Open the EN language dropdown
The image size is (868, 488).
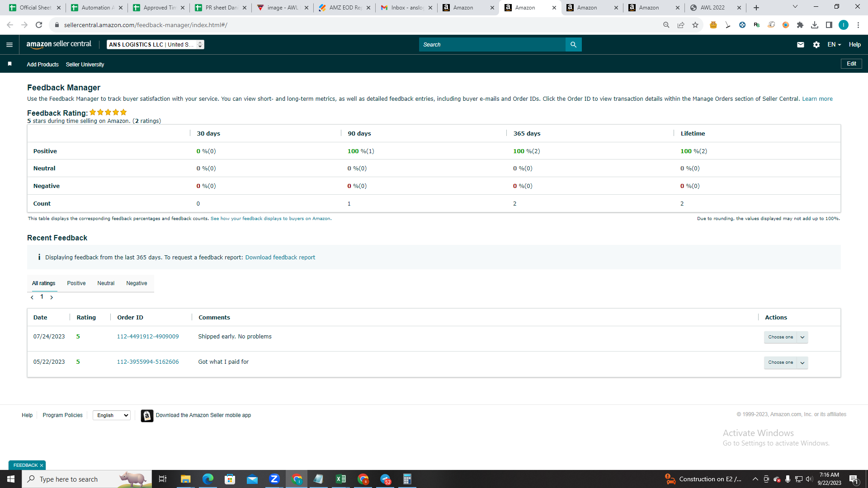[x=834, y=44]
